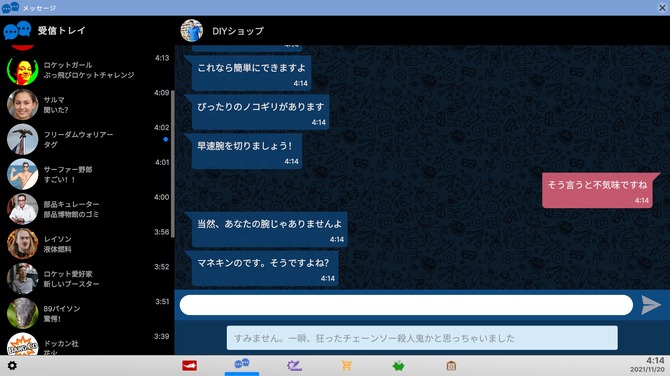The image size is (670, 376).
Task: Open the ロケットガール conversation
Action: pos(87,70)
